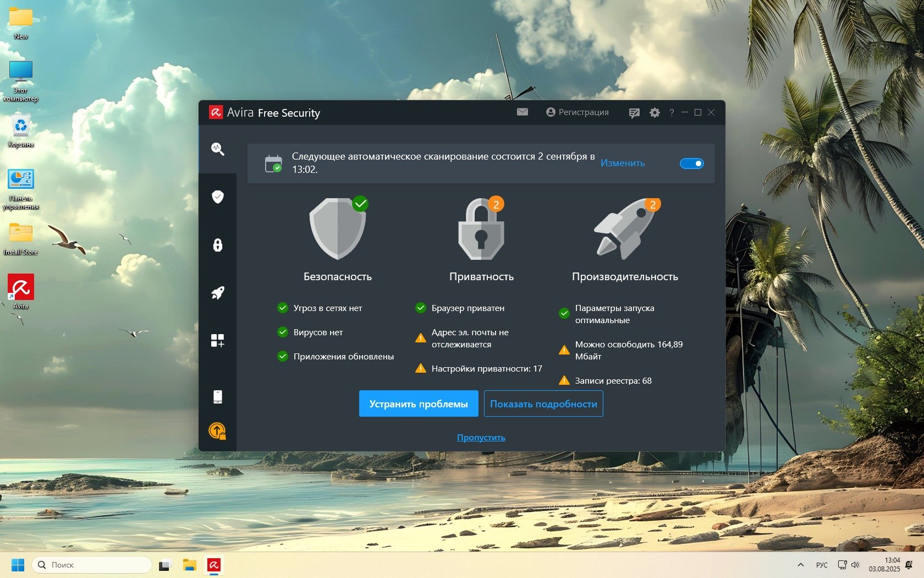Open the Status section in the Avira sidebar
The width and height of the screenshot is (924, 578).
point(218,149)
